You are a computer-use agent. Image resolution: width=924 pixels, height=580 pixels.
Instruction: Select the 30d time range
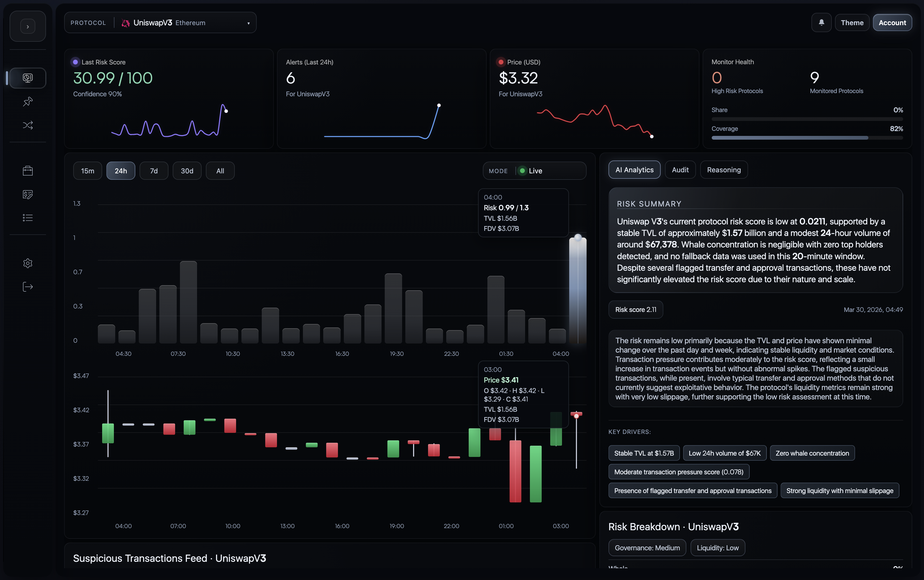(x=187, y=171)
